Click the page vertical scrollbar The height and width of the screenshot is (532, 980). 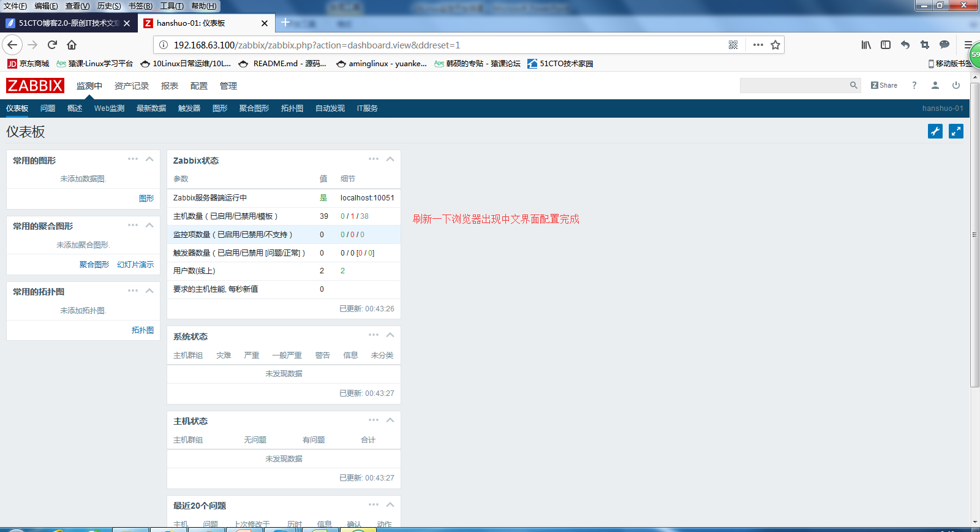(x=975, y=234)
